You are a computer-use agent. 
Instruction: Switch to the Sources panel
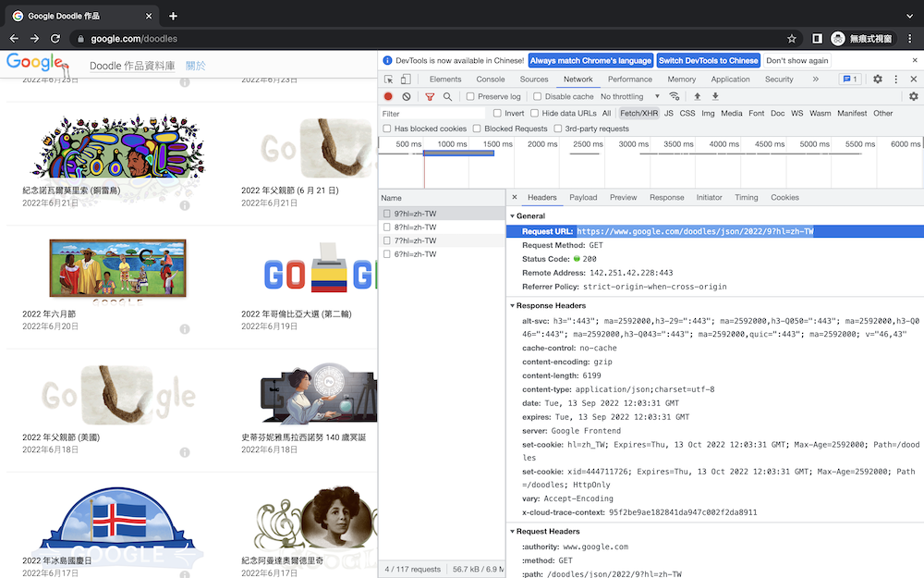(534, 79)
